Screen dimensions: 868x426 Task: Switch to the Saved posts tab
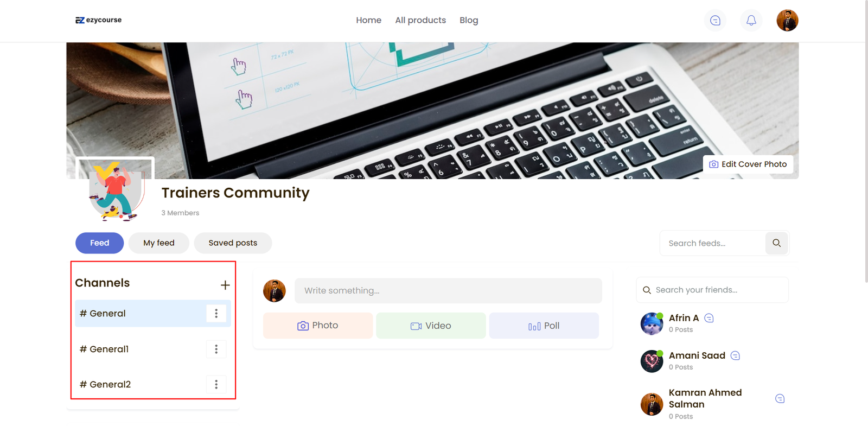(233, 243)
